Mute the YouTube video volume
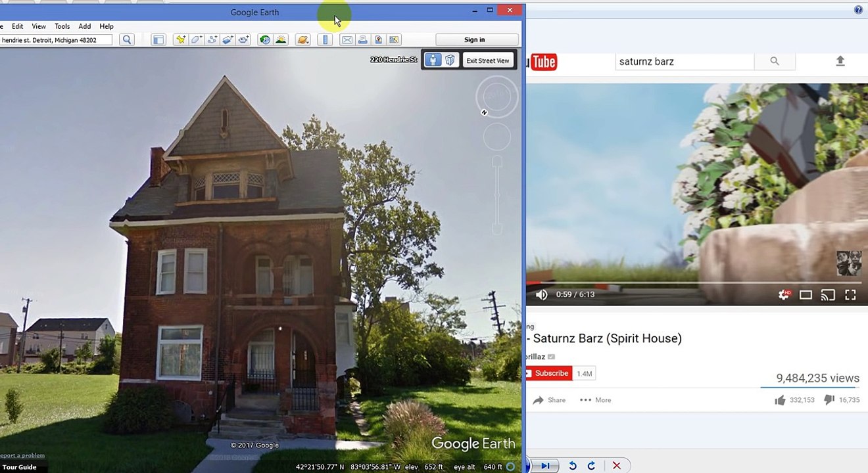This screenshot has height=473, width=868. point(541,295)
